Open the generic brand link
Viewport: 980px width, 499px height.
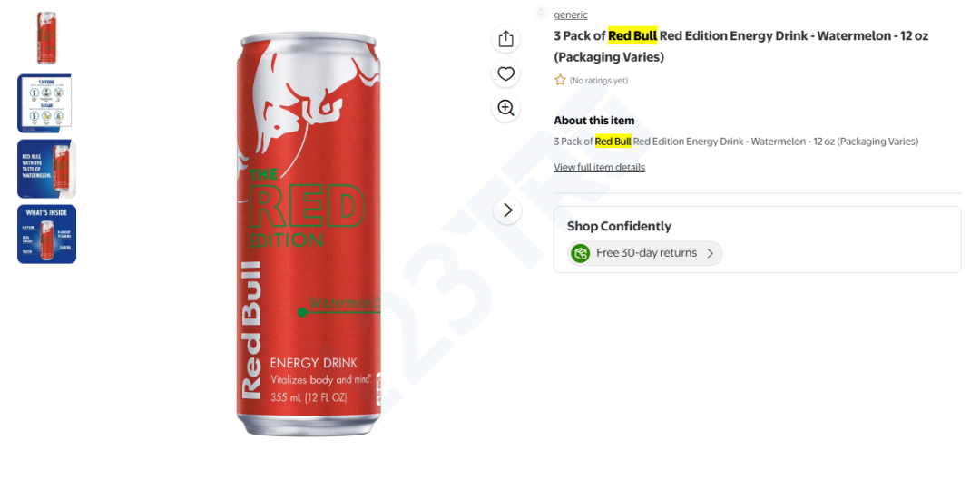571,15
